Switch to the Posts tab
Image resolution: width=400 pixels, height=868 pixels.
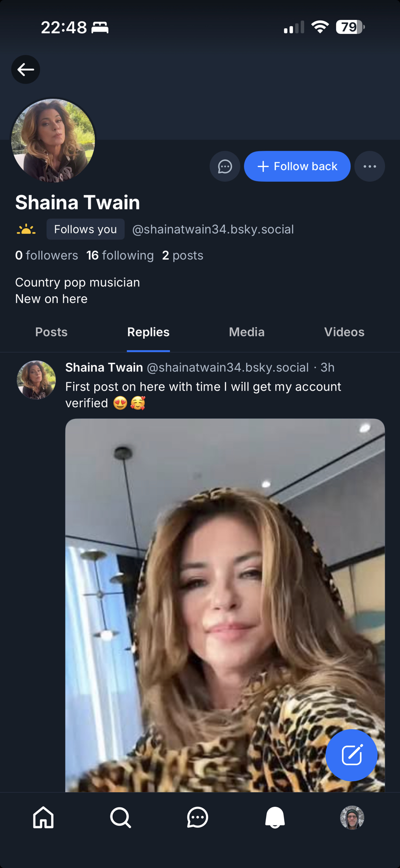click(51, 332)
